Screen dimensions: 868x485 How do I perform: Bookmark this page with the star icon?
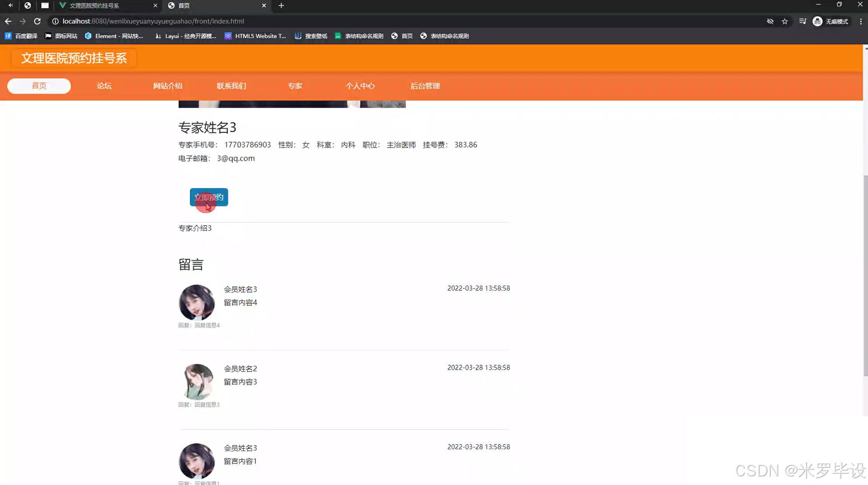pos(785,21)
